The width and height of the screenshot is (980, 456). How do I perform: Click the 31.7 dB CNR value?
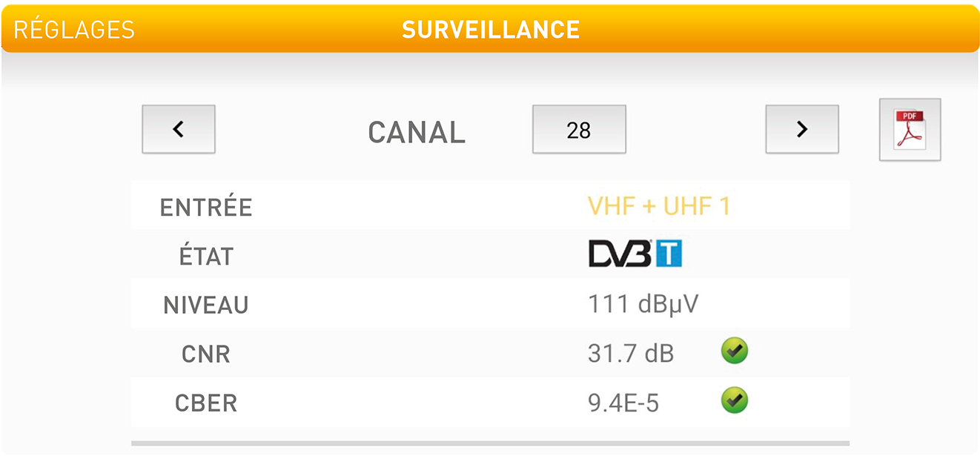pyautogui.click(x=631, y=354)
